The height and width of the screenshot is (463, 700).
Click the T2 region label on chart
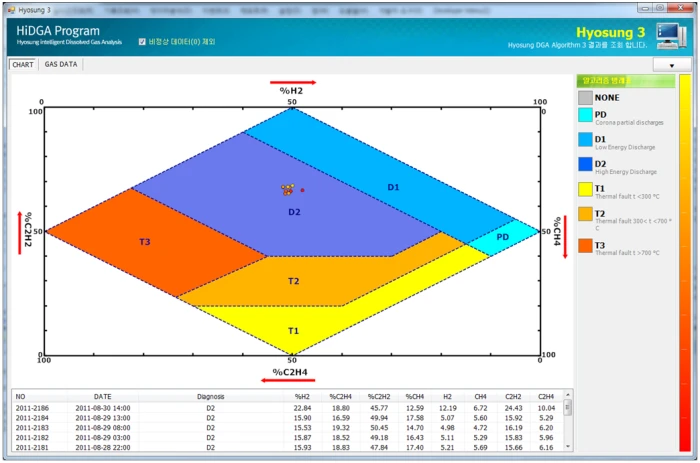coord(293,281)
